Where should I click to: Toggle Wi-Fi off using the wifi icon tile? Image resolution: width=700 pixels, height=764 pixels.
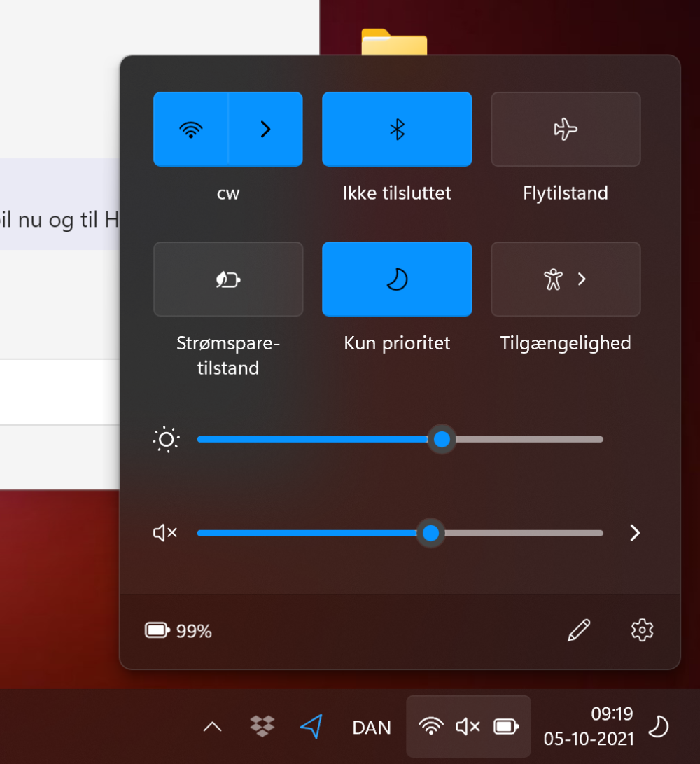coord(191,129)
